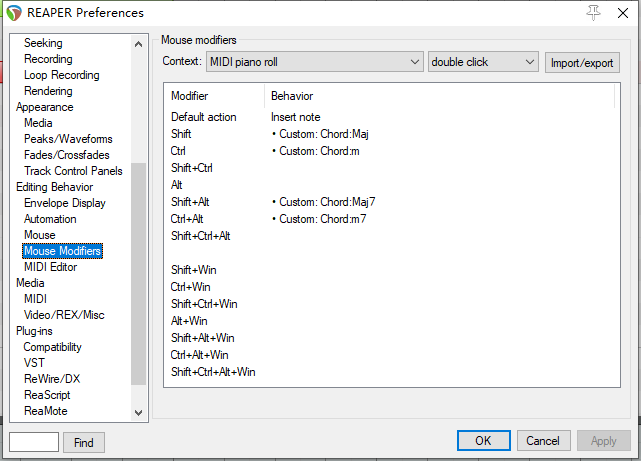Click the pin icon in title bar

(593, 12)
